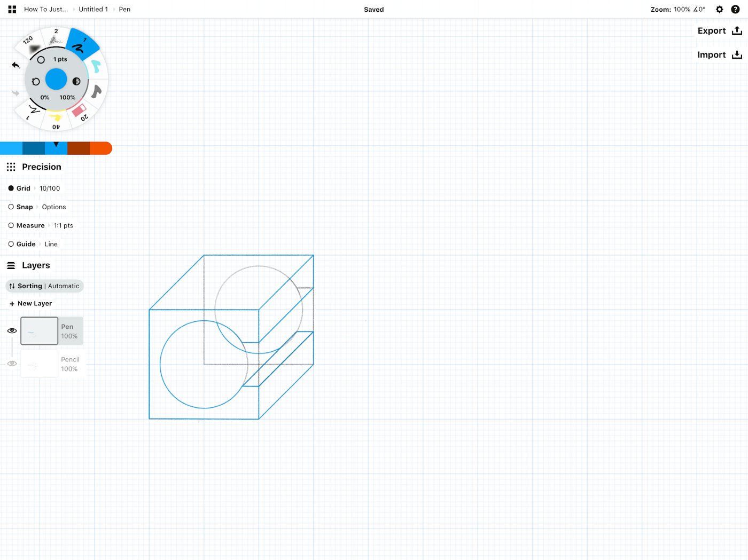Undo the last stroke
Image resolution: width=748 pixels, height=560 pixels.
[x=15, y=65]
